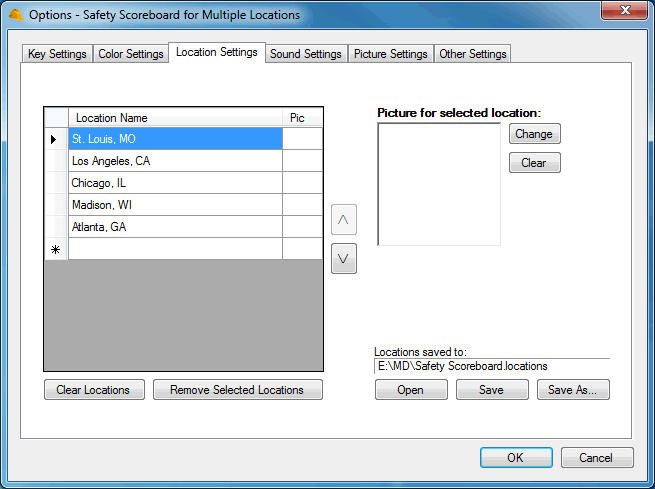Select the Los Angeles, CA row

(175, 161)
